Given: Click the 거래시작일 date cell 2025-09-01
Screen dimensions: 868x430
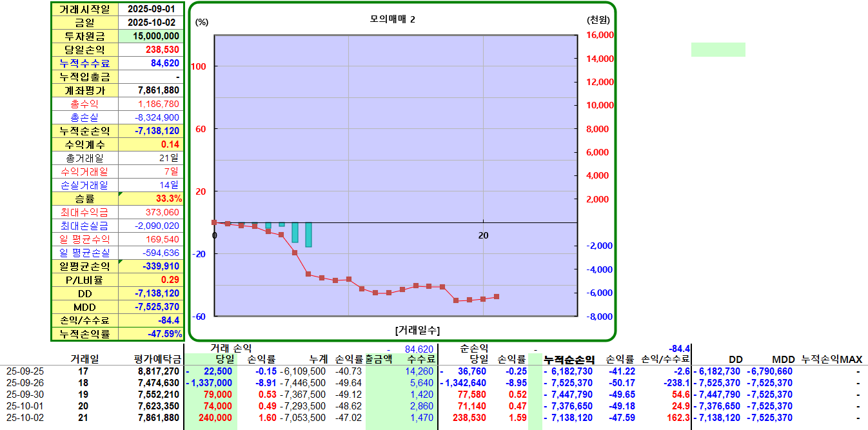Looking at the screenshot, I should tap(151, 9).
